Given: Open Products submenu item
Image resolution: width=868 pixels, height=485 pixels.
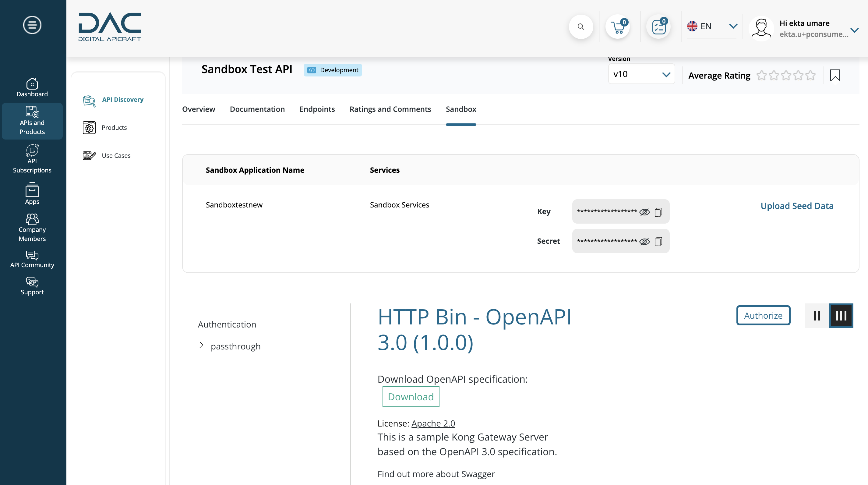Looking at the screenshot, I should 114,127.
